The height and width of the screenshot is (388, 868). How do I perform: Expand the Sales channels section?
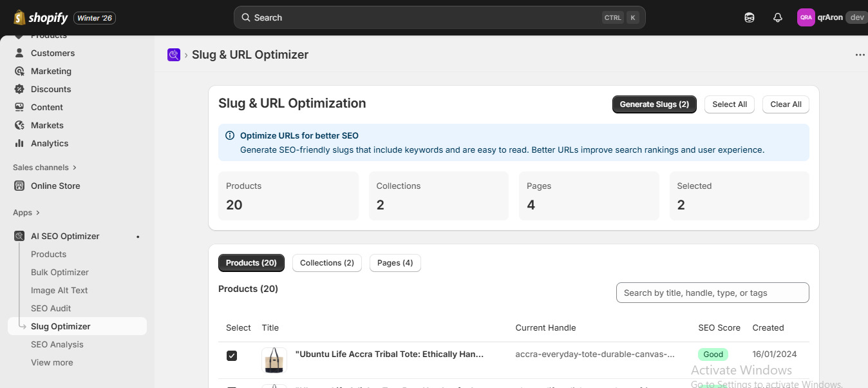pyautogui.click(x=44, y=167)
